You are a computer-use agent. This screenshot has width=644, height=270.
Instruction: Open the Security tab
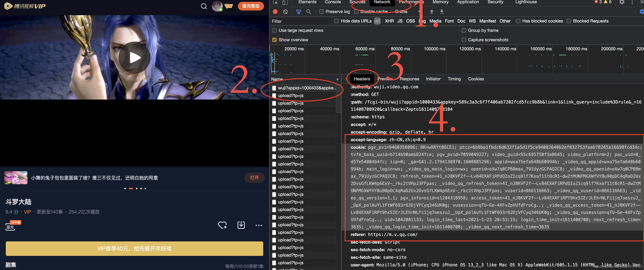[495, 2]
